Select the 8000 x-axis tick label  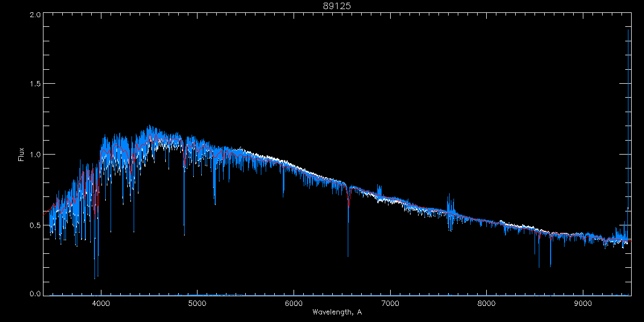click(x=487, y=303)
